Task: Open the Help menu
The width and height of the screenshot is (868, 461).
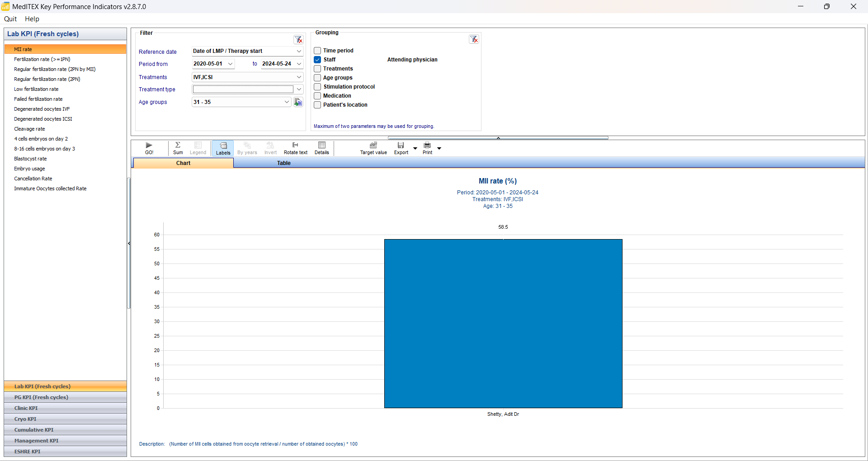Action: tap(32, 19)
